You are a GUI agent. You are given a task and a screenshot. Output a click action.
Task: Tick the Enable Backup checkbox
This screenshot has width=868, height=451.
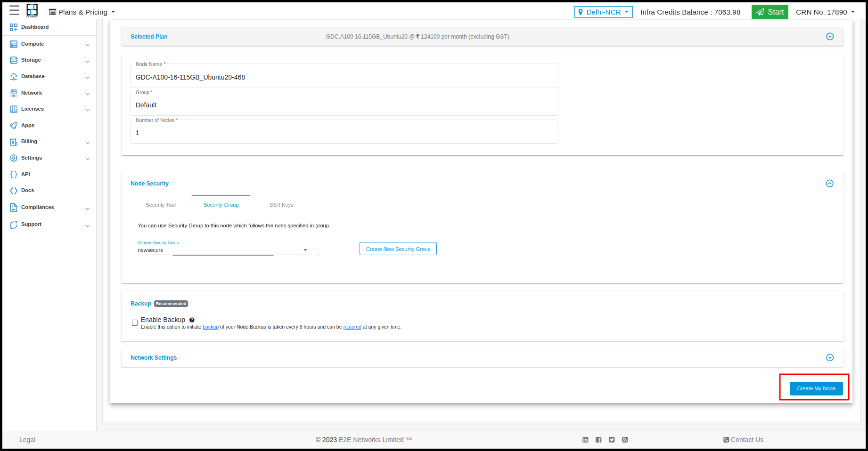(135, 323)
